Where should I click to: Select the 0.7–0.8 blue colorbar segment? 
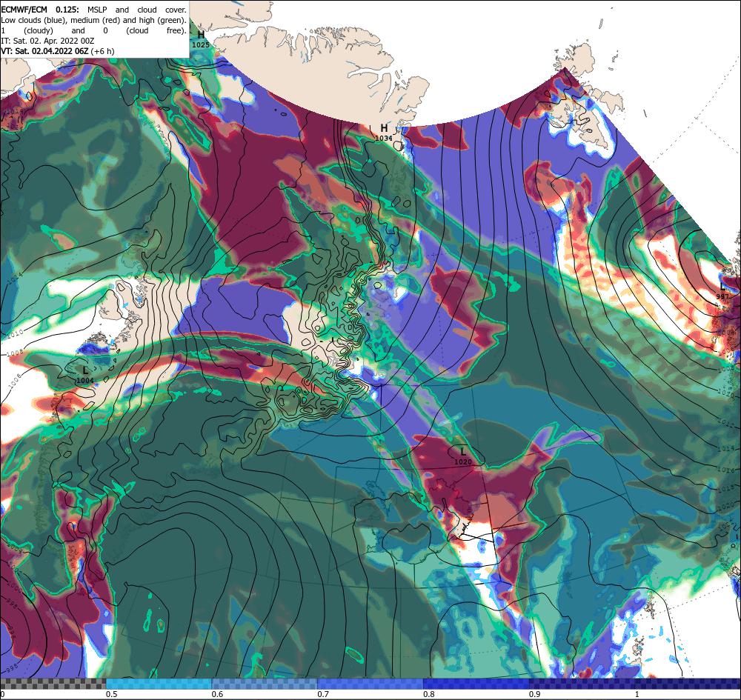tap(370, 684)
